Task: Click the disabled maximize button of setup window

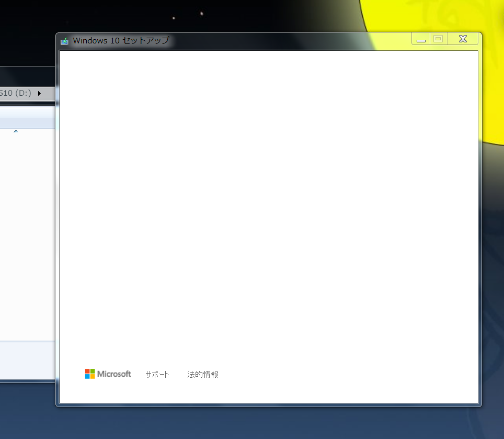Action: tap(439, 39)
